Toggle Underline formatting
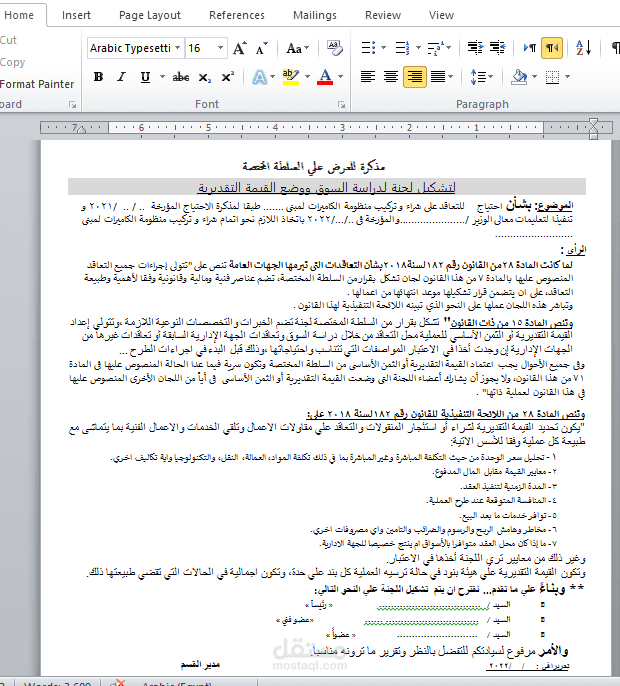 click(145, 77)
